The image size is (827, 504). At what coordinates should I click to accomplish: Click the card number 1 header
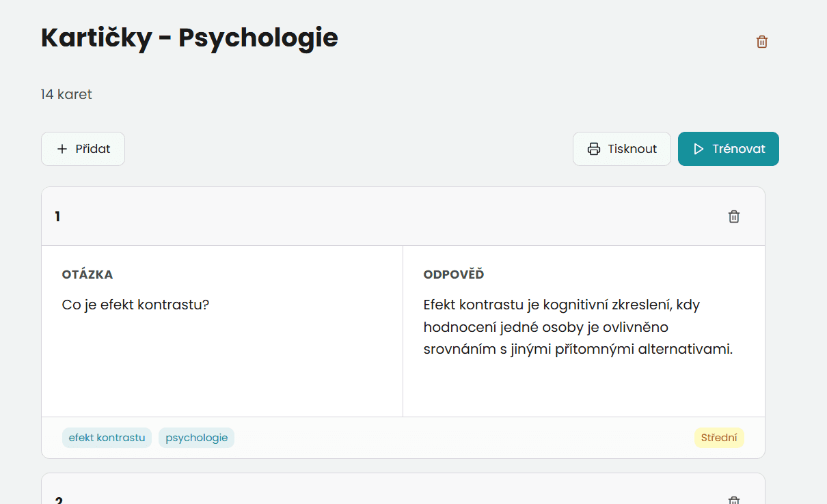coord(57,216)
